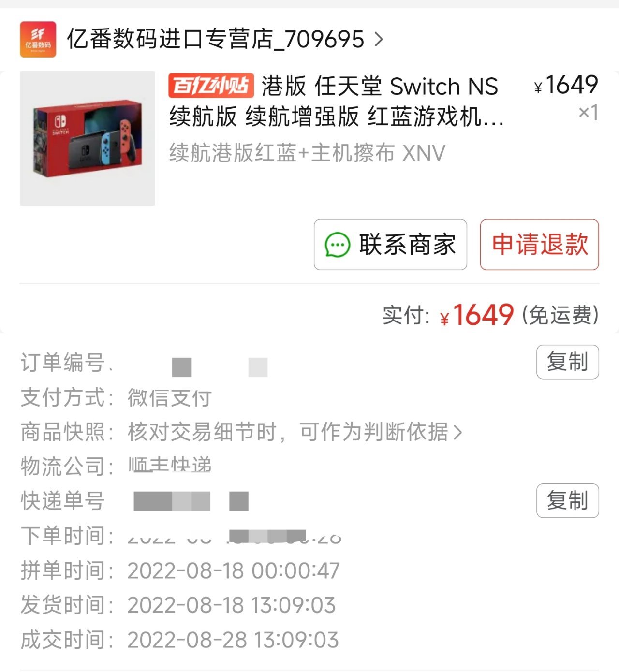619x672 pixels.
Task: Tap the 成交时间 2022-08-28 13:09:03 row
Action: (x=179, y=640)
